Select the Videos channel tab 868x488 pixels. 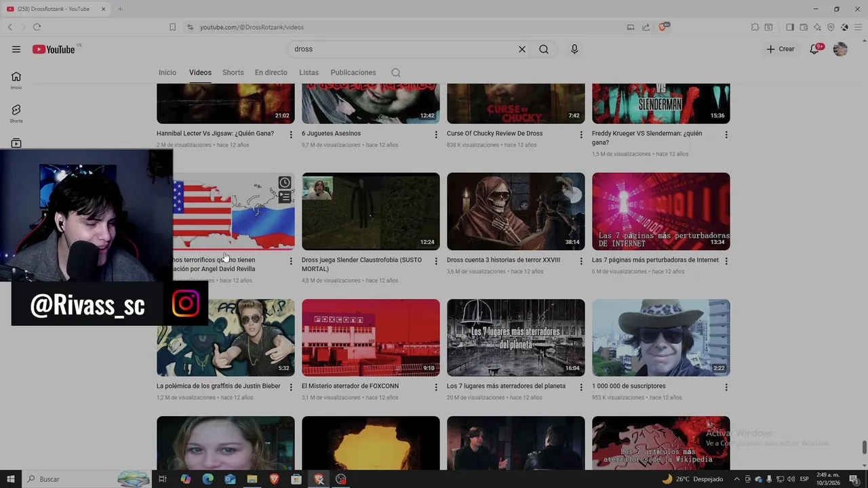click(x=200, y=73)
